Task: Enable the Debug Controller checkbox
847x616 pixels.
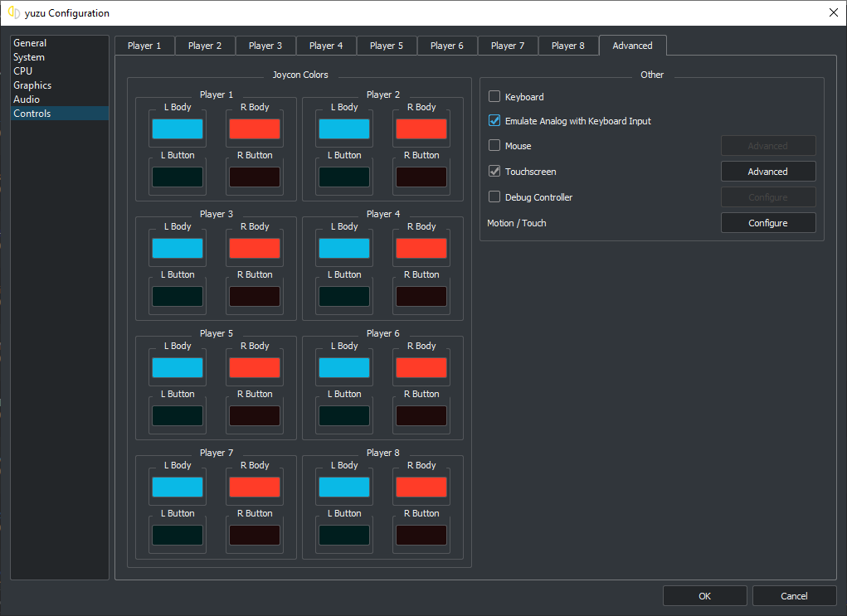Action: pos(495,197)
